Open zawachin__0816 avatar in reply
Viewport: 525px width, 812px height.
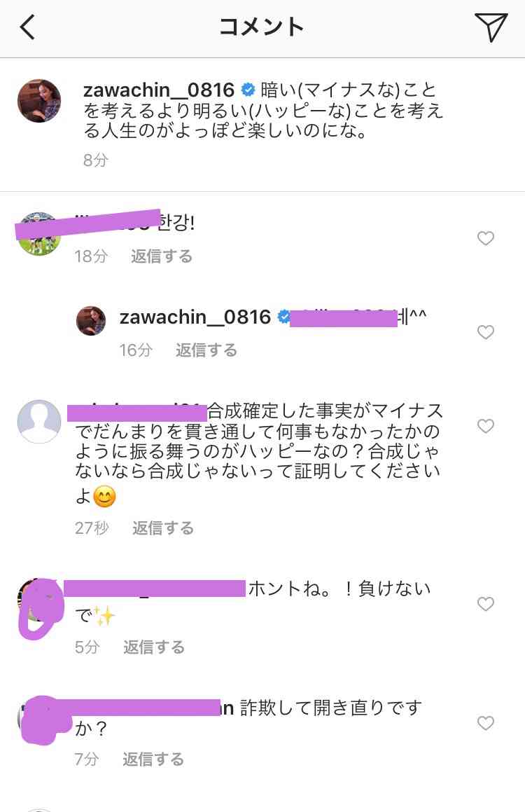click(91, 321)
